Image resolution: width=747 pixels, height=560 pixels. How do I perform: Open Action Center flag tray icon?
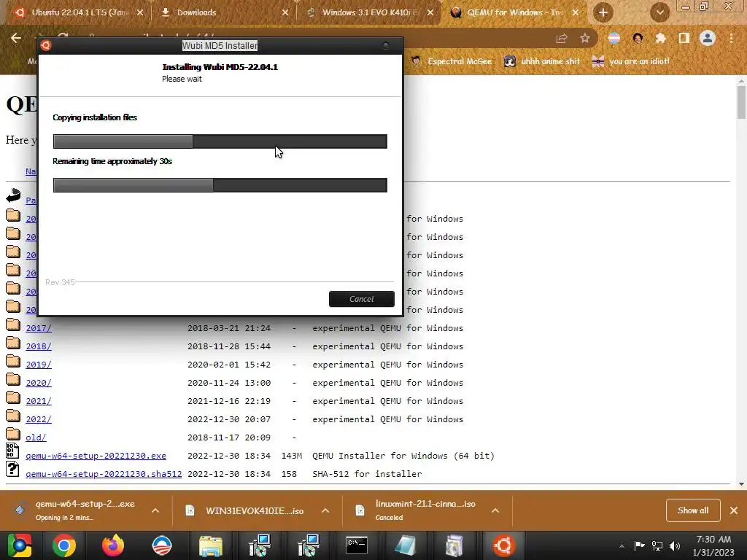coord(639,545)
